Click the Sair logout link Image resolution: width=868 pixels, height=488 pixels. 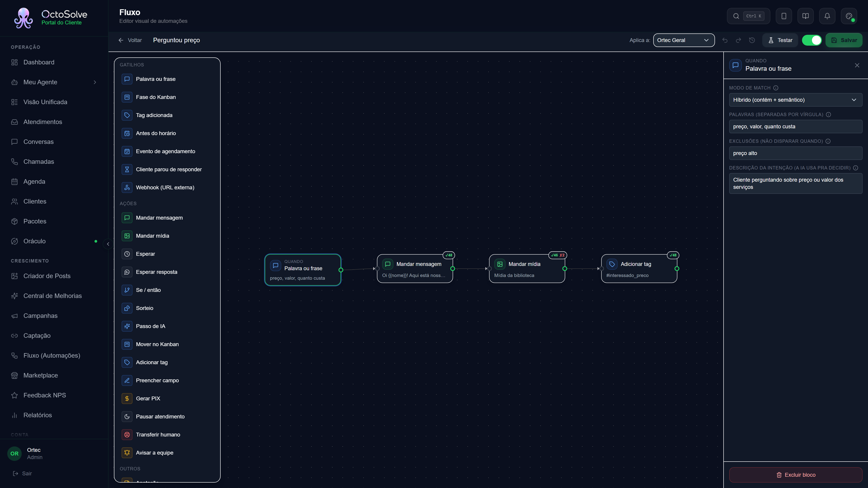[x=22, y=474]
